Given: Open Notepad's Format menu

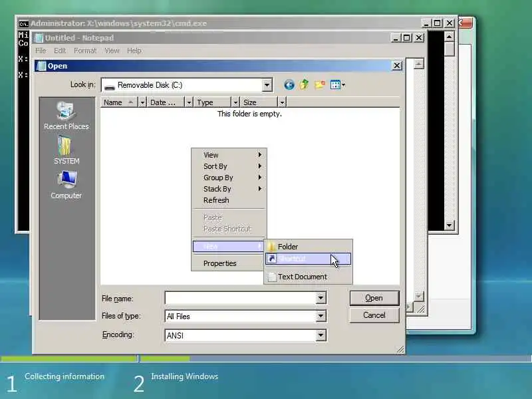Looking at the screenshot, I should [85, 51].
